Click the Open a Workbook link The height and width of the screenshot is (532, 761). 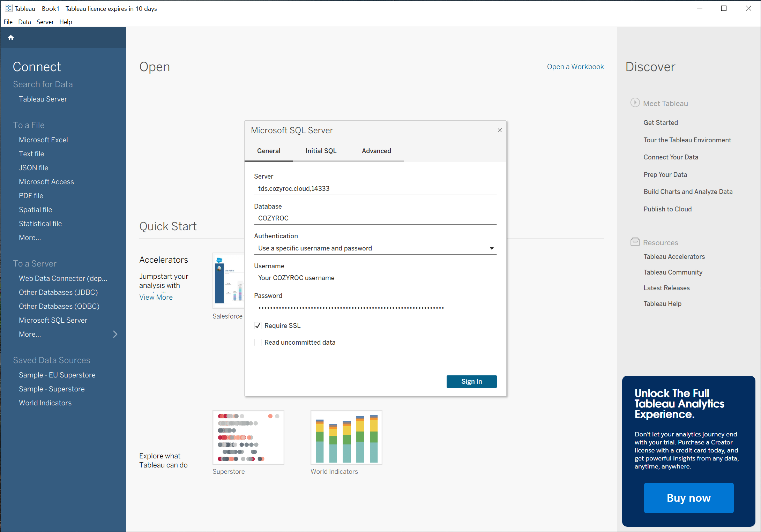(x=575, y=67)
